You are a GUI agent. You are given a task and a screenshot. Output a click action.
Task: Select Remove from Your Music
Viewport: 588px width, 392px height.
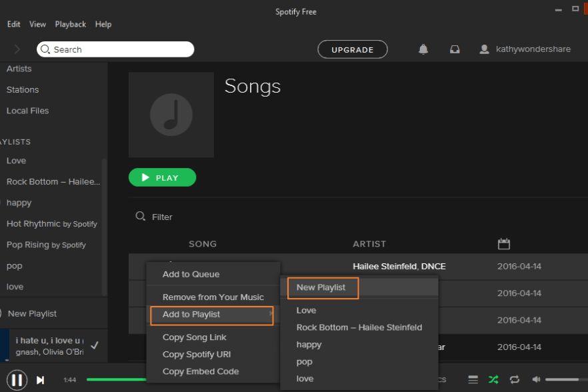point(213,297)
